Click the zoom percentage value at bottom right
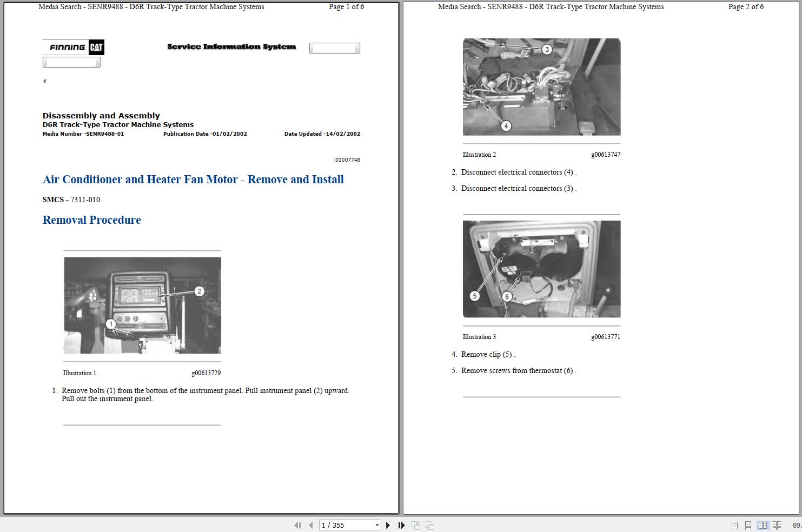802x532 pixels. tap(797, 525)
